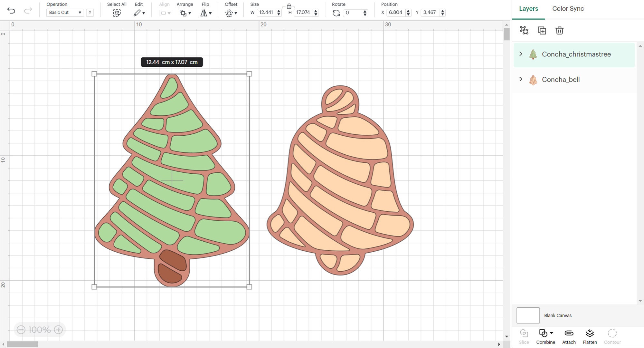Click the Basic Cut help question mark

point(90,13)
